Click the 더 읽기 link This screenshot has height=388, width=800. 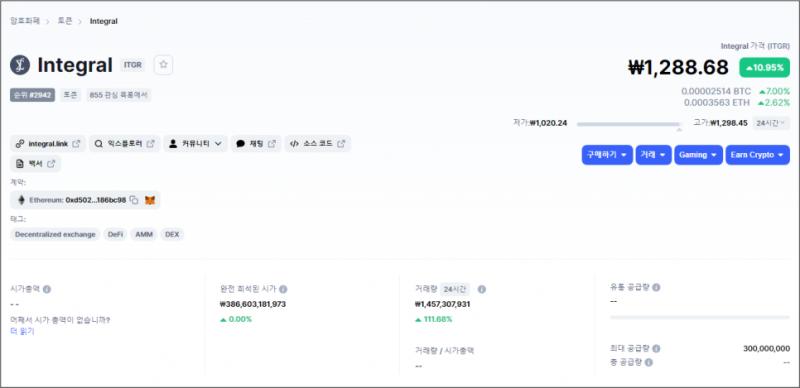22,331
